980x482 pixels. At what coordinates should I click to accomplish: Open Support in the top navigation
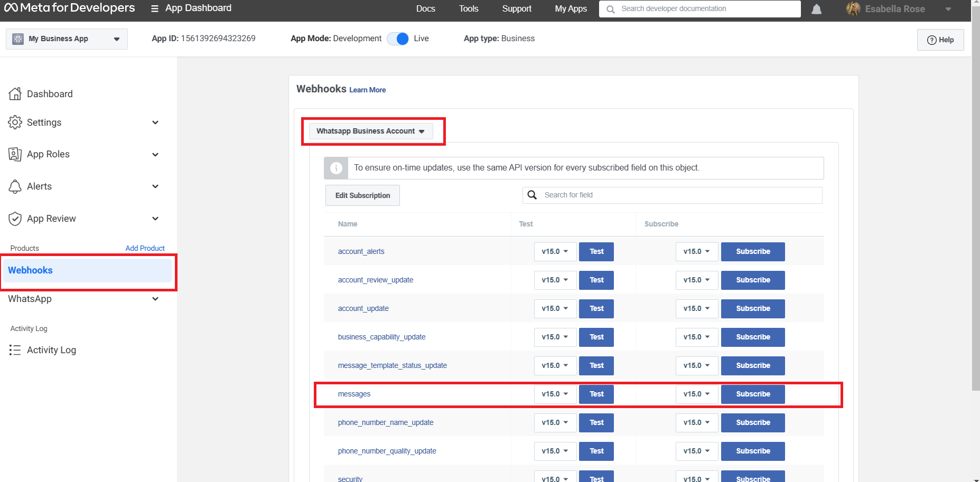517,8
